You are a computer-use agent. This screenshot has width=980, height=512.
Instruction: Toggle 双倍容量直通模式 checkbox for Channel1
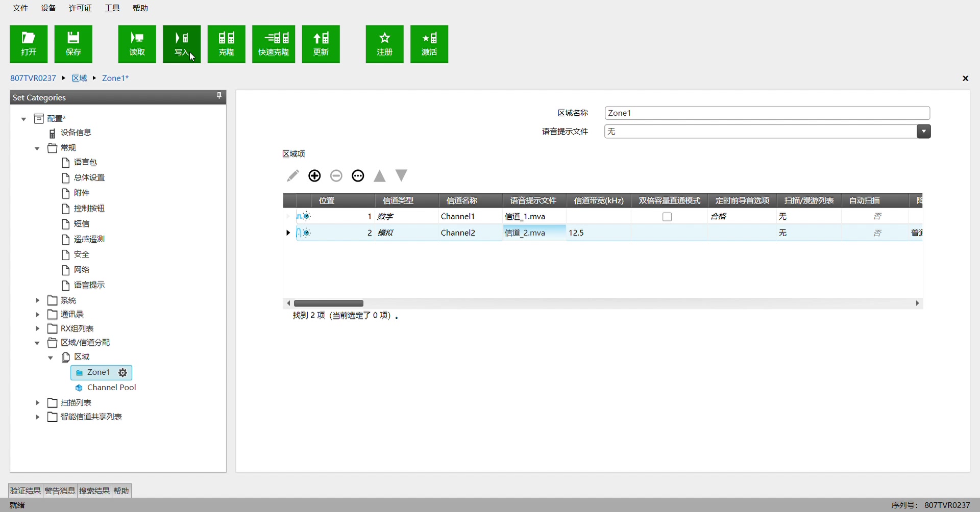click(667, 217)
